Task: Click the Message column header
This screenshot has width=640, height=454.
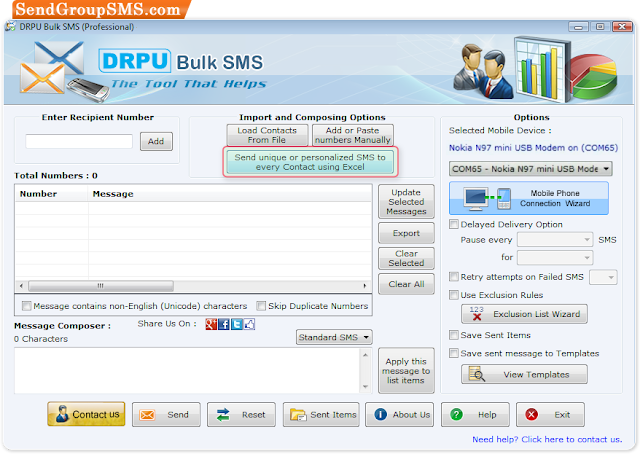Action: click(x=230, y=194)
